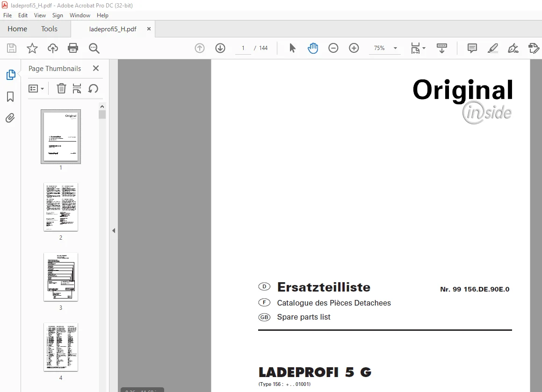Image resolution: width=542 pixels, height=392 pixels.
Task: Open thumbnail options dropdown menu
Action: coord(36,89)
